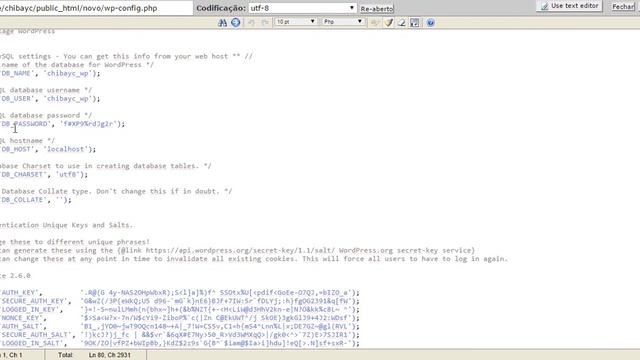
Task: Click the reset highlight eraser icon
Action: click(x=402, y=22)
